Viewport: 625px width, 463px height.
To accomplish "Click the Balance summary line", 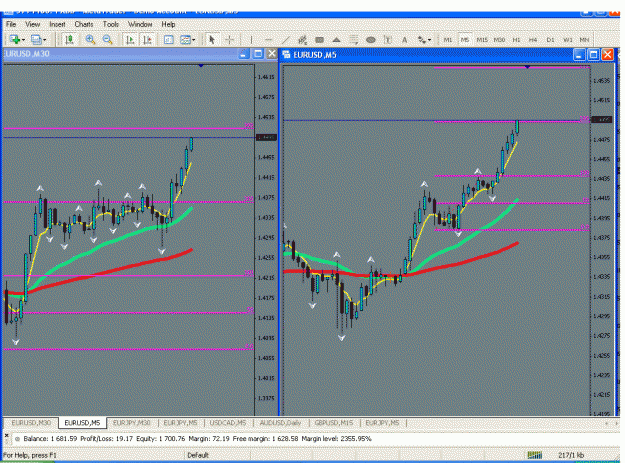I will pos(197,439).
